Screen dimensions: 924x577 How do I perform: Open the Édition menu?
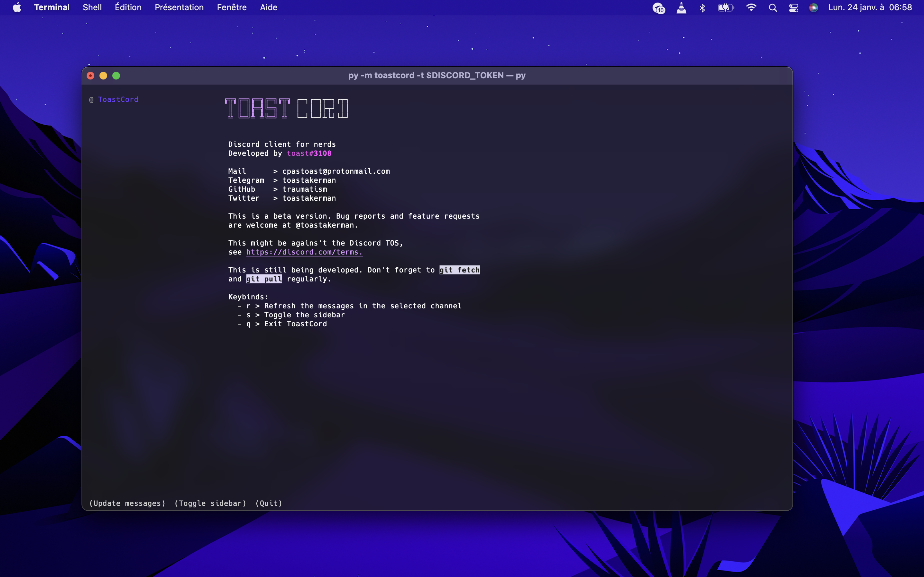(x=128, y=7)
